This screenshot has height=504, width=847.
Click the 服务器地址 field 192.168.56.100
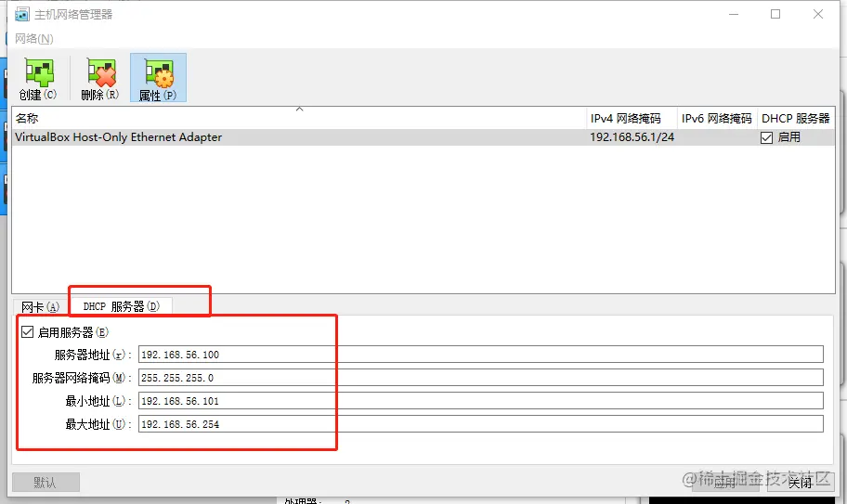click(481, 355)
